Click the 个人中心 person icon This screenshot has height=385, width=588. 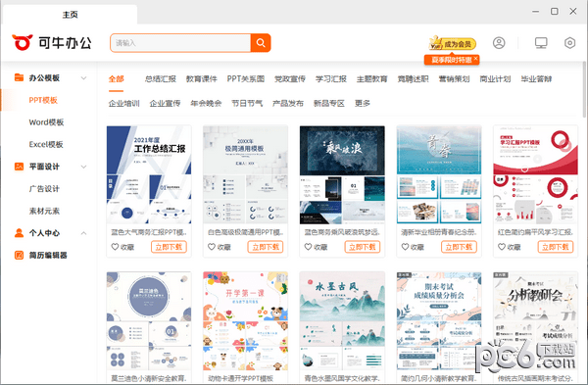(x=19, y=233)
